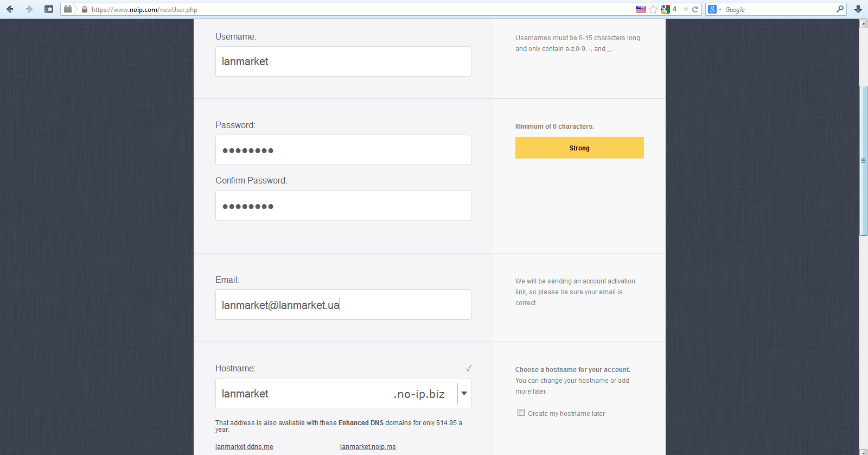
Task: Expand the .no-ip.biz domain dropdown
Action: (x=464, y=394)
